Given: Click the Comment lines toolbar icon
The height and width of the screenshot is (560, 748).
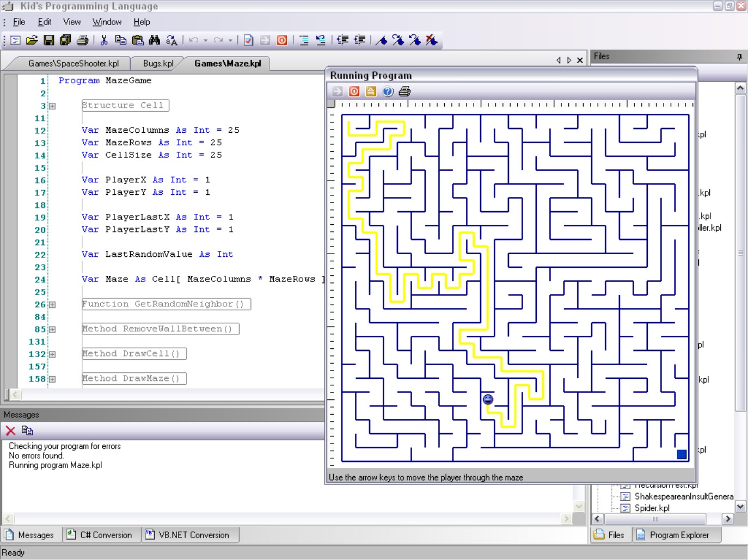Looking at the screenshot, I should coord(304,40).
